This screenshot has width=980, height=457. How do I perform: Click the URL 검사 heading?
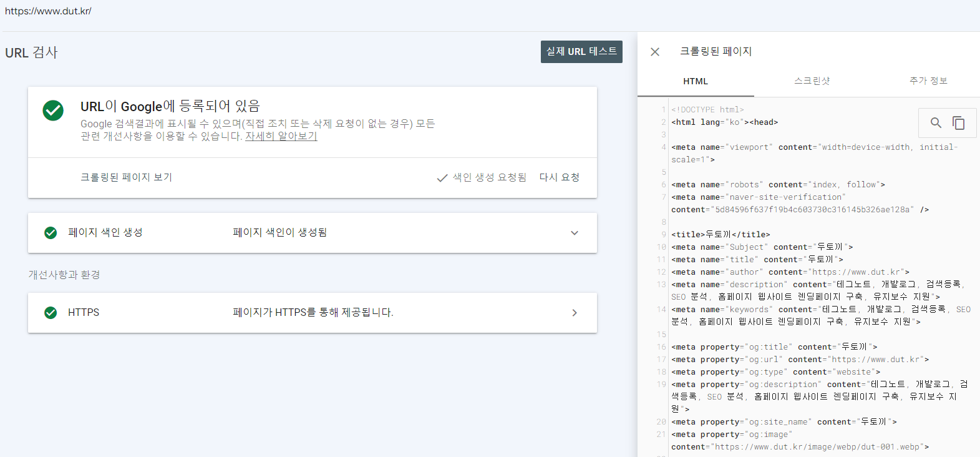pos(31,52)
